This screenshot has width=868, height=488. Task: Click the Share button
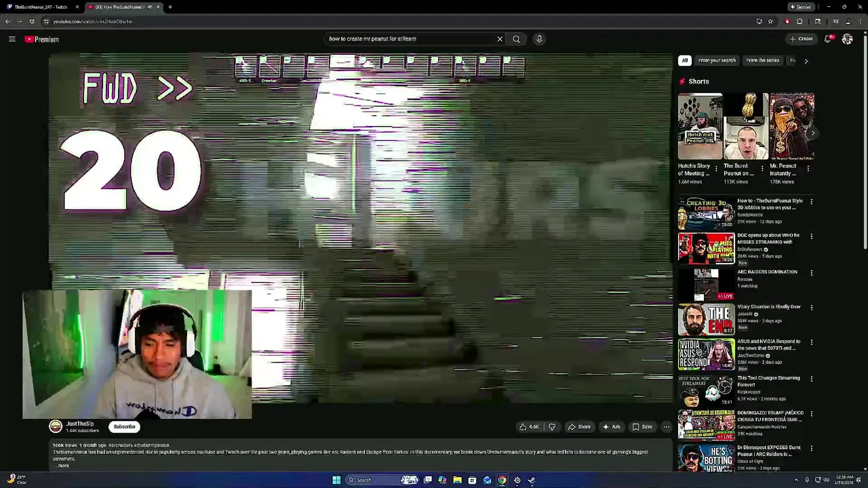click(578, 427)
